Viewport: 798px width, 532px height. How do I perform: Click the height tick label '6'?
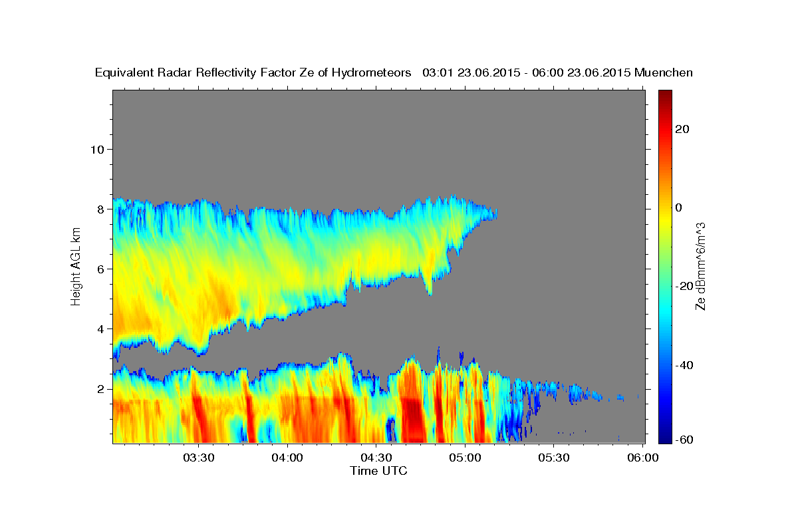click(x=100, y=269)
